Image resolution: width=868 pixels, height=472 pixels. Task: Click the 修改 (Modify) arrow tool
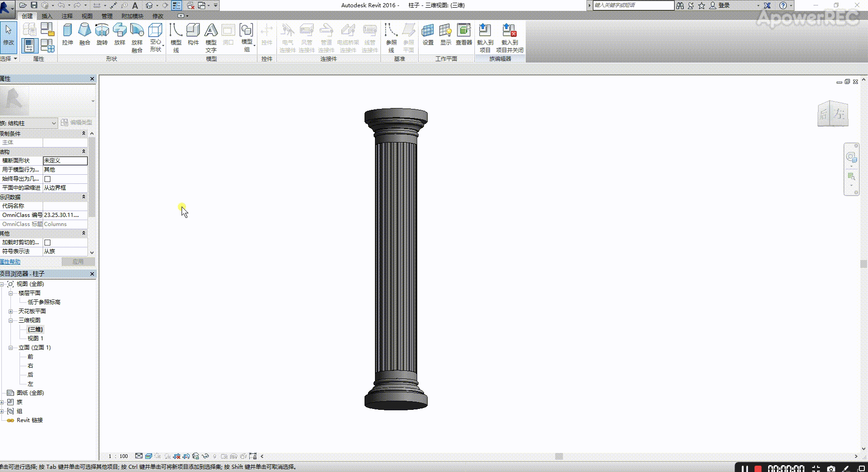(x=9, y=34)
